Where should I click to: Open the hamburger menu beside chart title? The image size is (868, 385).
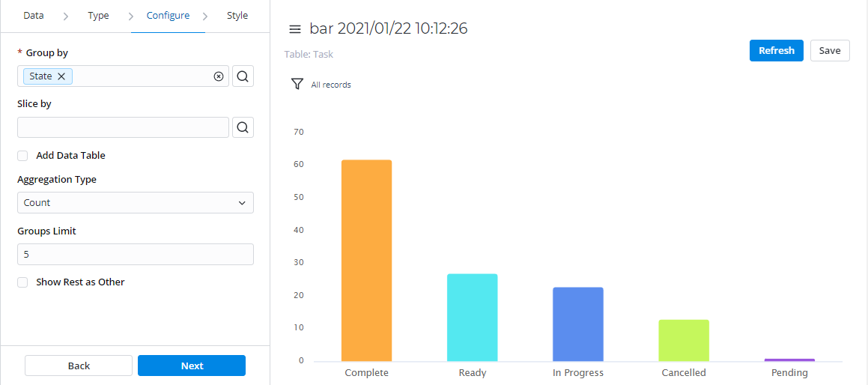tap(295, 29)
